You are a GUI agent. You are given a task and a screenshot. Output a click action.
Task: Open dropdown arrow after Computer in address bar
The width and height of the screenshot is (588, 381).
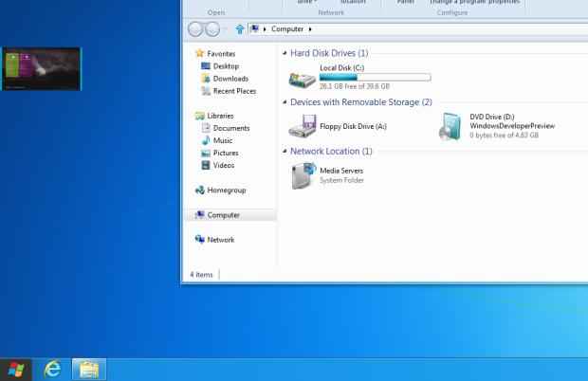pos(310,29)
